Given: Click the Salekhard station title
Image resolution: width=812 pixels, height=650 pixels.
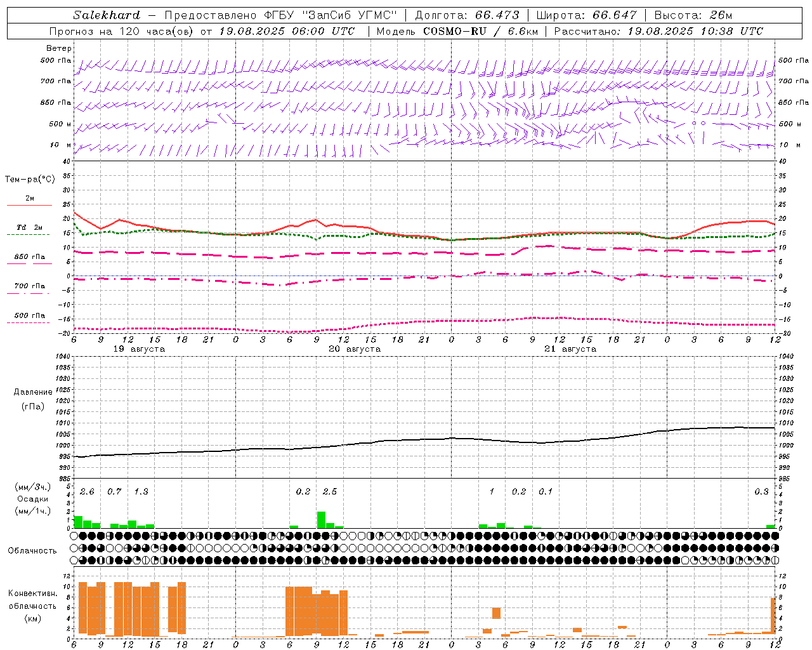Looking at the screenshot, I should click(x=107, y=15).
